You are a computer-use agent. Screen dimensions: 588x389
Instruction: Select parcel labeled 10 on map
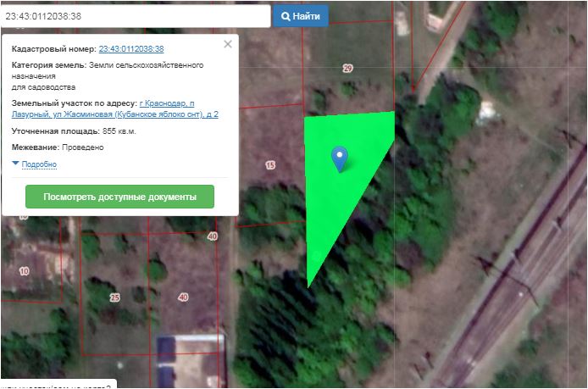click(x=24, y=271)
